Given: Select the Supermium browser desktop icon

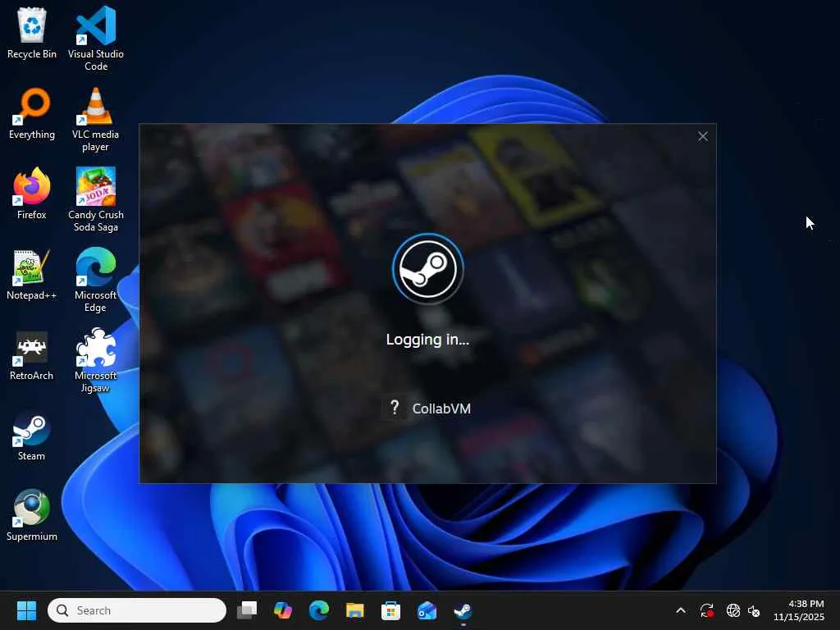Looking at the screenshot, I should pos(32,515).
